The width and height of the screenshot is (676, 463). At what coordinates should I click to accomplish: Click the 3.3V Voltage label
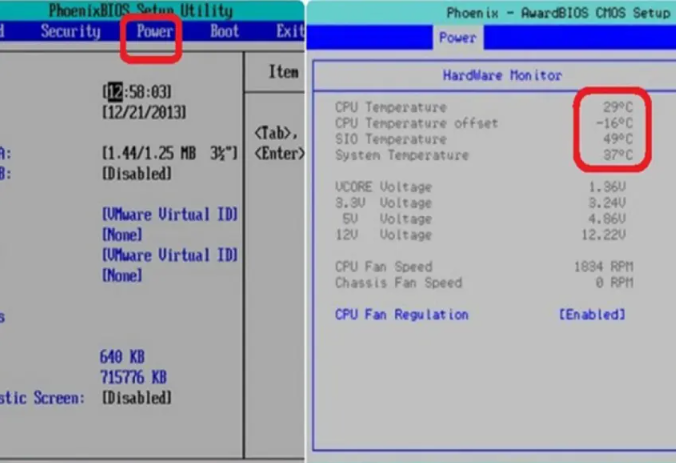(383, 203)
